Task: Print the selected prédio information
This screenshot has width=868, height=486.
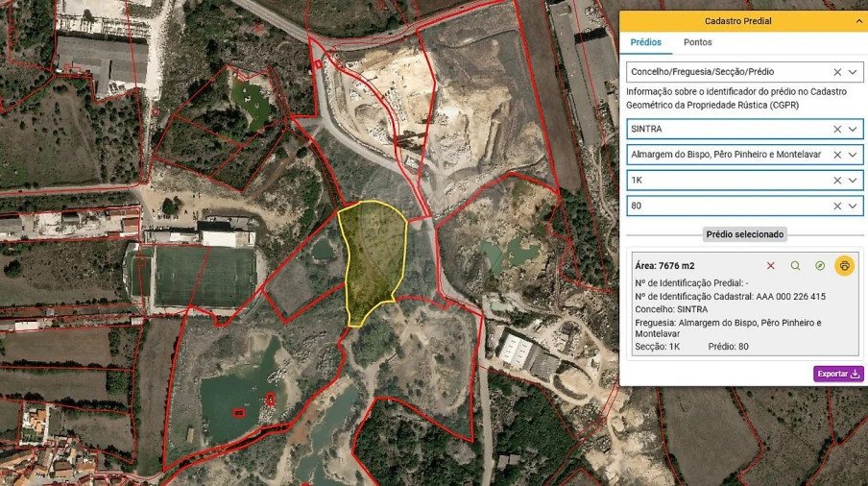Action: (844, 266)
